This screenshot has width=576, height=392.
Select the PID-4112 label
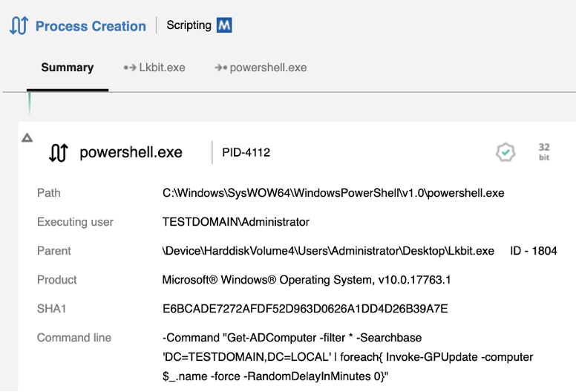(x=246, y=153)
